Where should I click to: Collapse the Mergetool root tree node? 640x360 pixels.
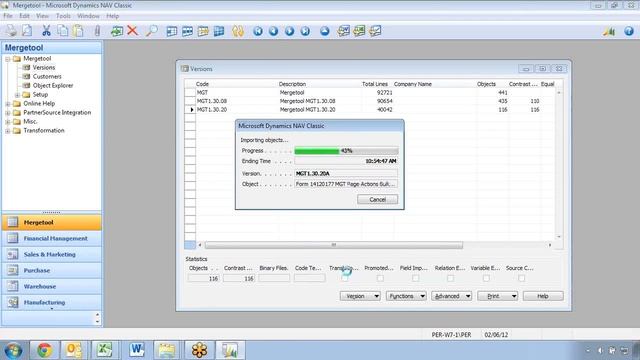tap(8, 59)
